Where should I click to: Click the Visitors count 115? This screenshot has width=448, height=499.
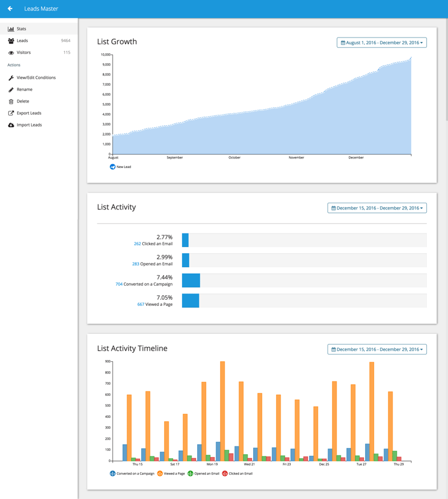pos(67,53)
